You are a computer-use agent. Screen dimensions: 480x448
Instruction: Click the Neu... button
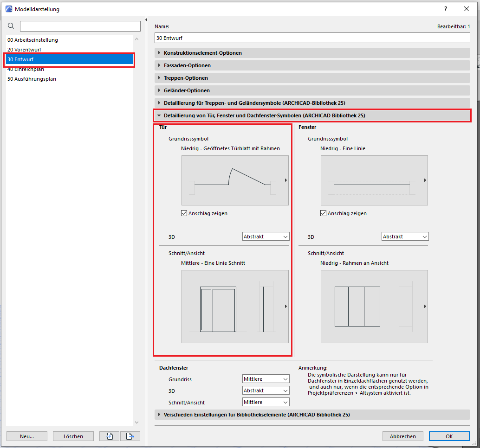coord(27,436)
